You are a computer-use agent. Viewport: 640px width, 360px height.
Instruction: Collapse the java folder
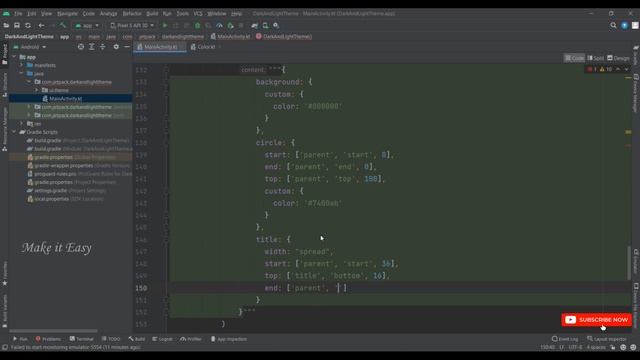click(22, 73)
